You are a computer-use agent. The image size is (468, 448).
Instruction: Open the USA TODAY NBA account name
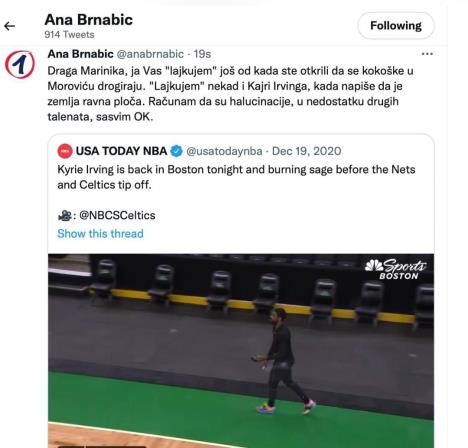(121, 151)
